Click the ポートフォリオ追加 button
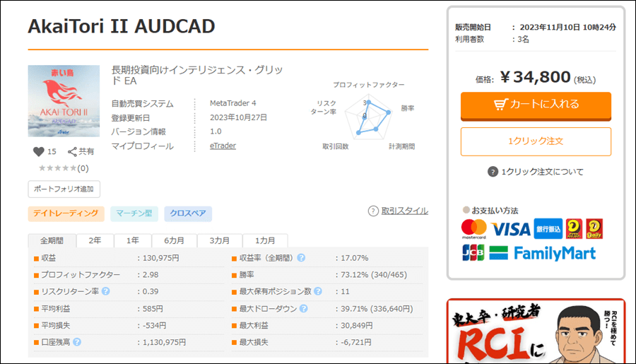 point(64,189)
